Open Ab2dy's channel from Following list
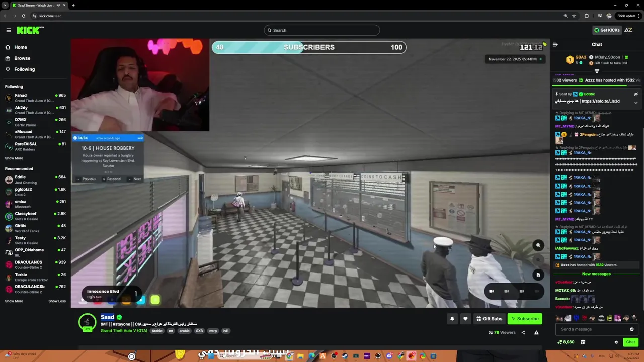The height and width of the screenshot is (362, 644). pos(35,110)
